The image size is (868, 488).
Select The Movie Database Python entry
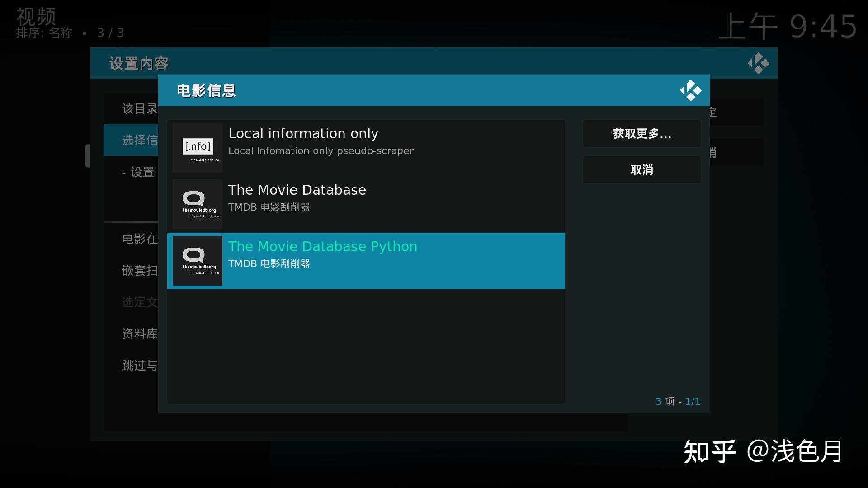(366, 261)
